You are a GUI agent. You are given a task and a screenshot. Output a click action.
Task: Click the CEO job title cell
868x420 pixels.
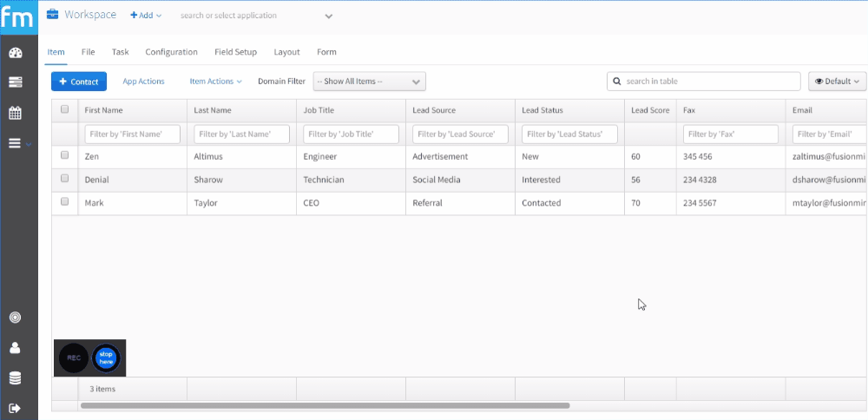click(351, 203)
